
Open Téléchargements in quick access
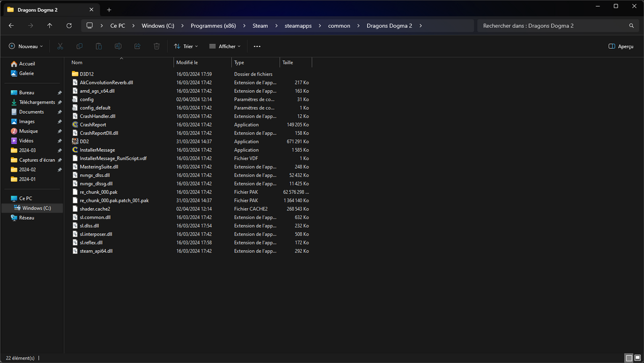36,102
